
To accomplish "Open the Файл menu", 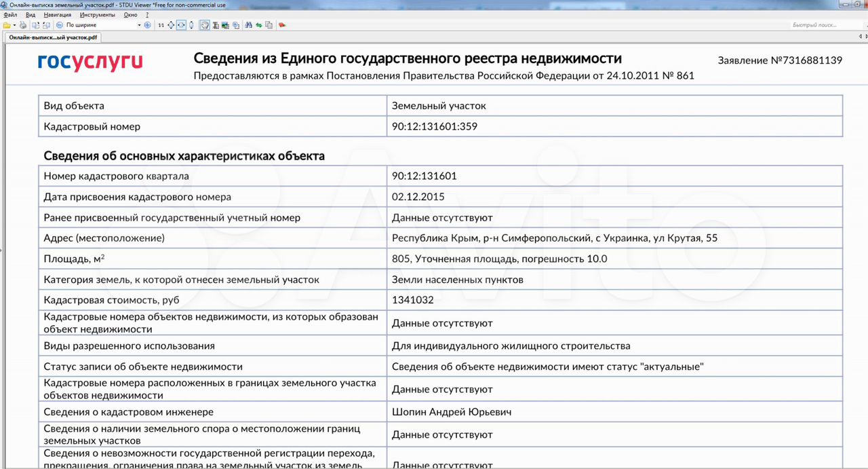I will pyautogui.click(x=10, y=14).
